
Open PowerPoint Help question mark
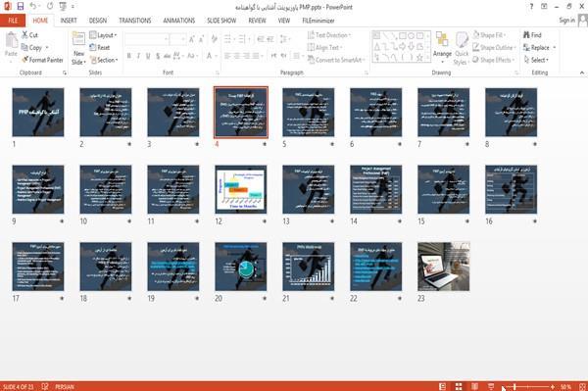pos(531,7)
